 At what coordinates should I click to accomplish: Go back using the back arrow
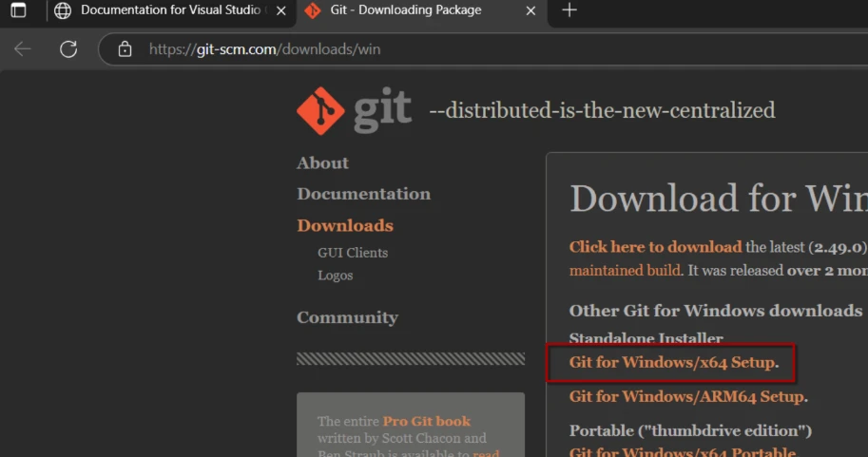[23, 49]
